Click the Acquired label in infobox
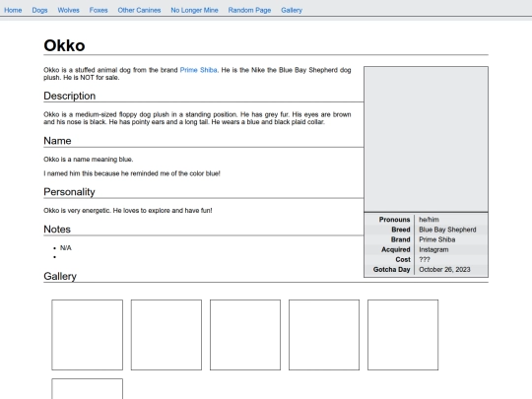532x399 pixels. point(396,249)
